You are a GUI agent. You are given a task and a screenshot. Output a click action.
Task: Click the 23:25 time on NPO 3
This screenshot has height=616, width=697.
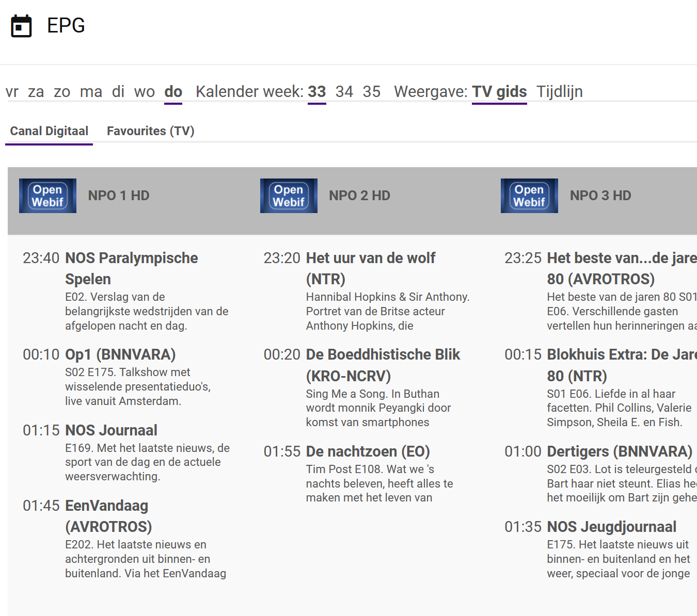[x=523, y=258]
